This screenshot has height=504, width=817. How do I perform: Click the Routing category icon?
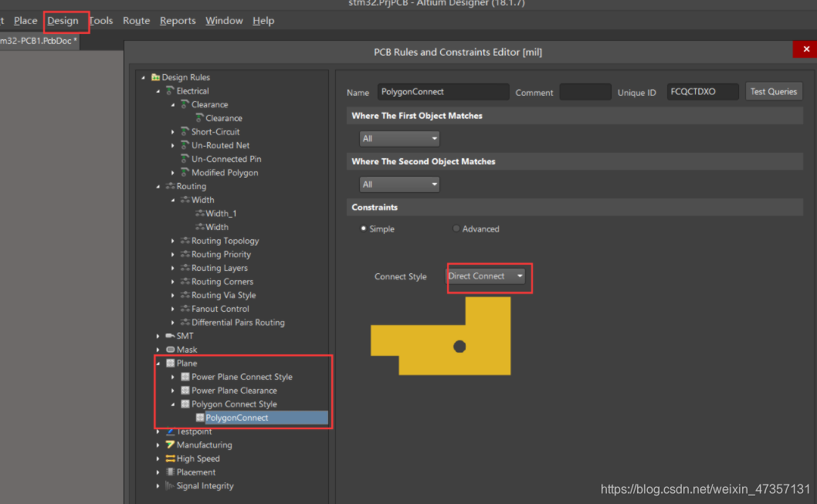click(170, 186)
